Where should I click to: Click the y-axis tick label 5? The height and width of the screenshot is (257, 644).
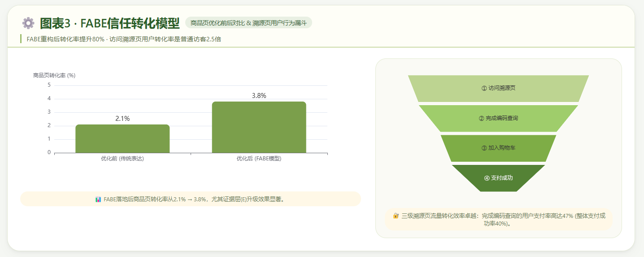tap(49, 85)
